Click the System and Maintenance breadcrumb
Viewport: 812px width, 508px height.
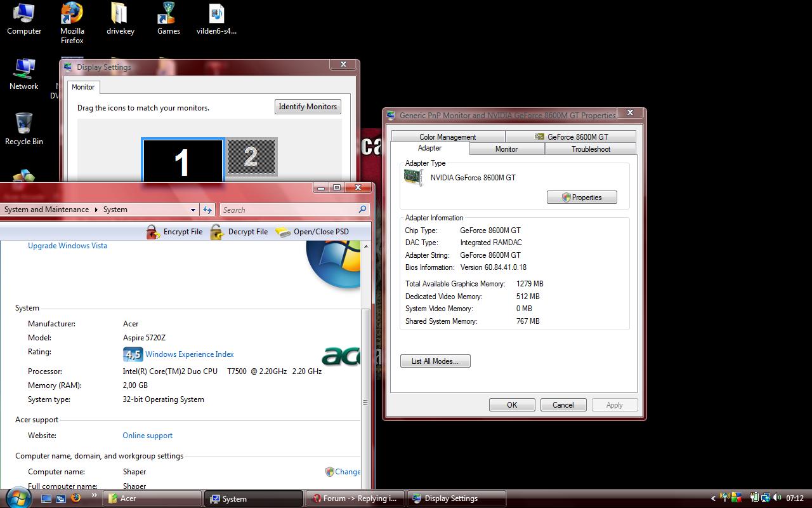tap(46, 210)
